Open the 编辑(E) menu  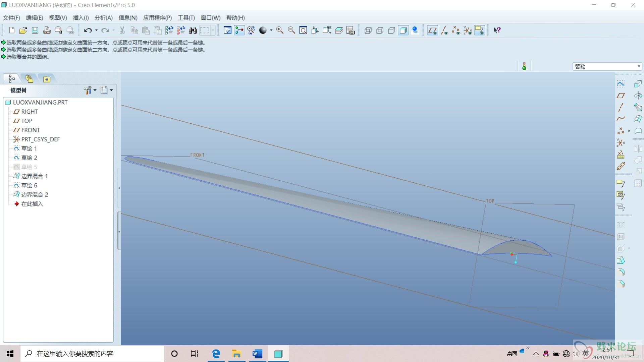coord(35,18)
